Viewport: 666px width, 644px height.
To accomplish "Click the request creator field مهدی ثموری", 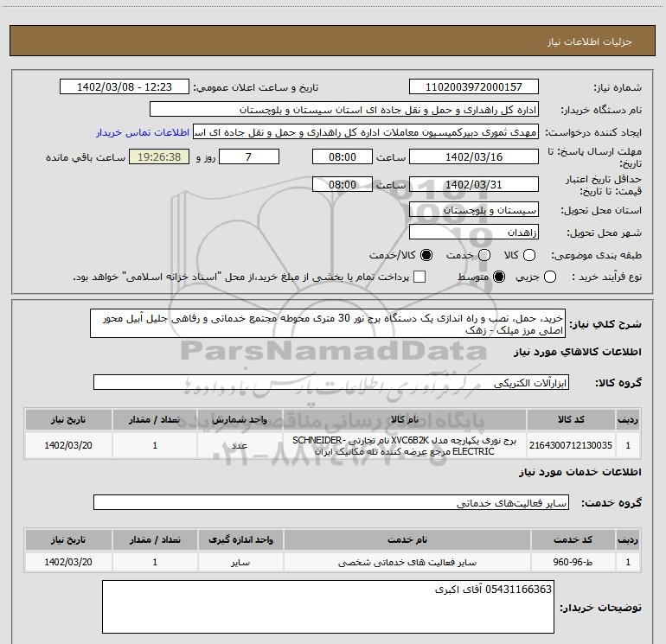I will [366, 132].
